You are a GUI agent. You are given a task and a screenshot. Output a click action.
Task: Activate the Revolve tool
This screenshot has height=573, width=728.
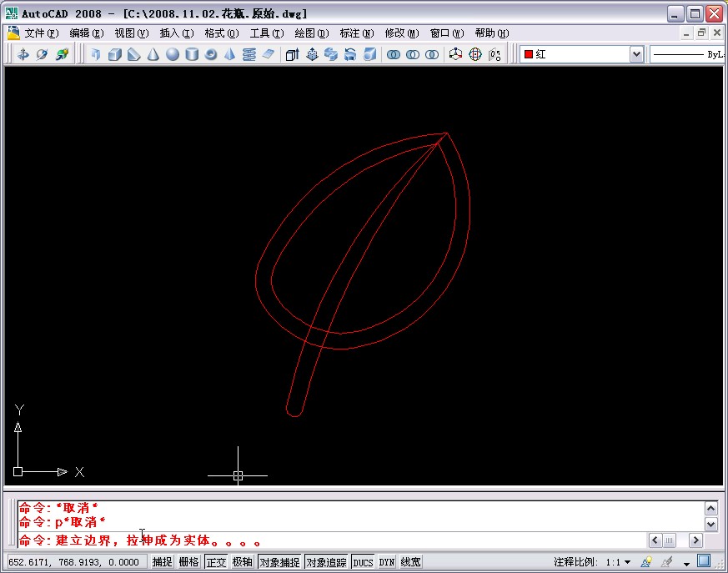[350, 54]
